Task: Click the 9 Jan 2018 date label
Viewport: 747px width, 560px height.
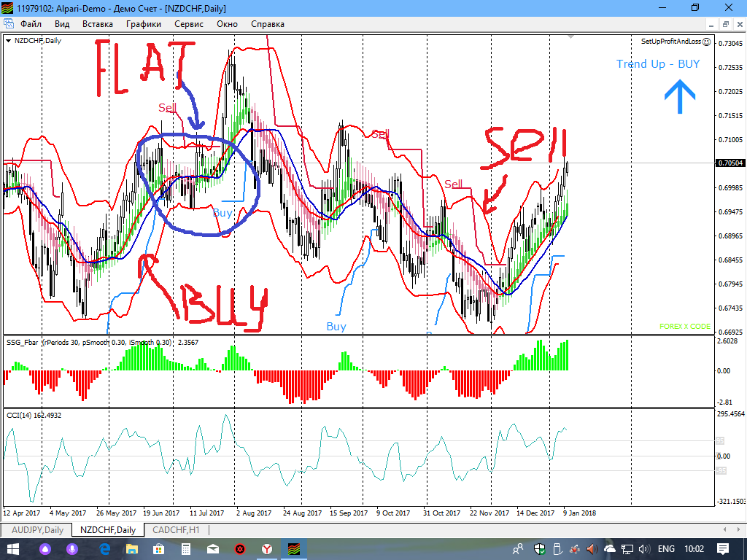Action: (x=579, y=513)
